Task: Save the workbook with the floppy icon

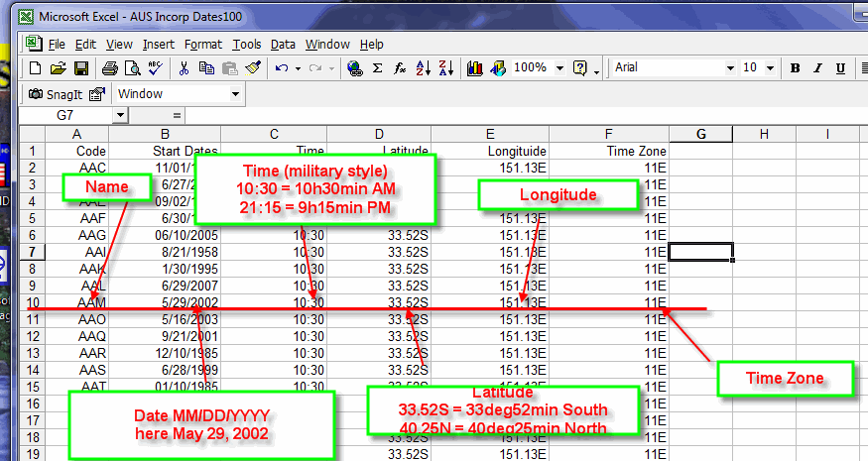Action: [x=81, y=68]
